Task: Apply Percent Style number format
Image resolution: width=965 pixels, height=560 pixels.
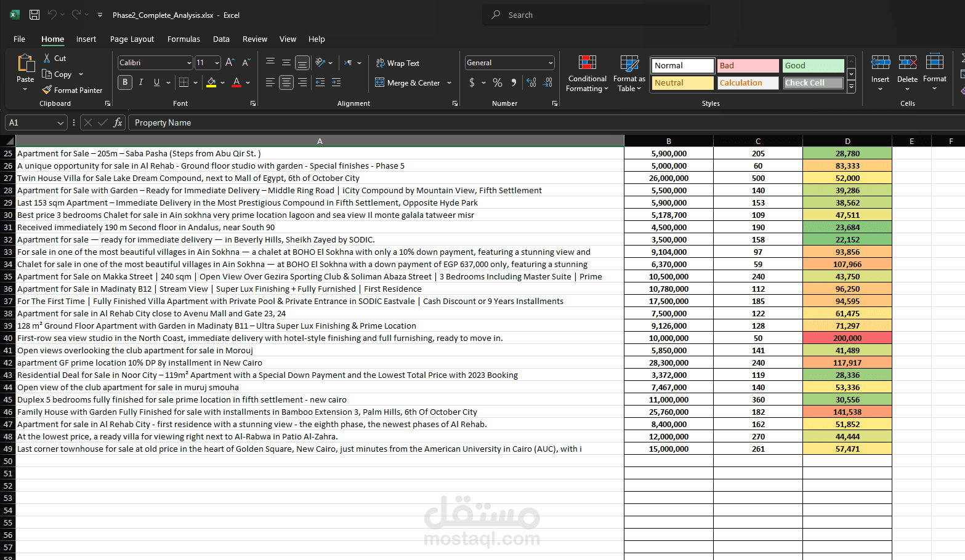Action: pyautogui.click(x=498, y=82)
